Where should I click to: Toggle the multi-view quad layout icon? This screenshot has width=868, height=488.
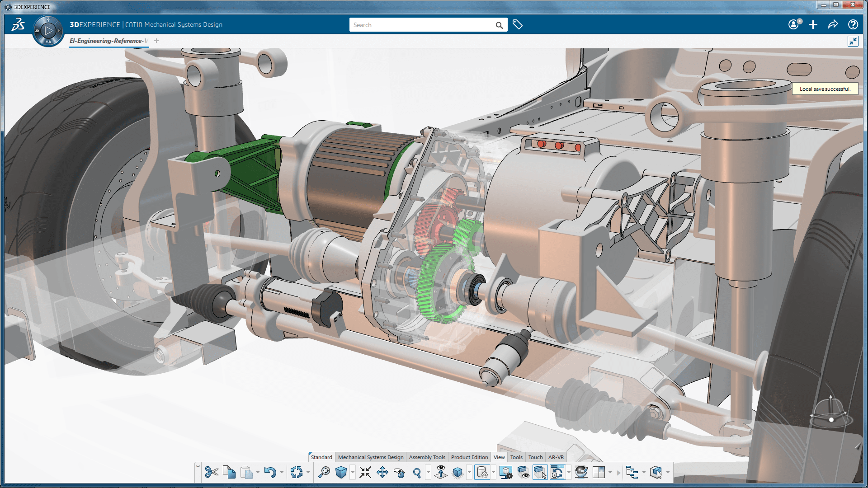point(599,472)
